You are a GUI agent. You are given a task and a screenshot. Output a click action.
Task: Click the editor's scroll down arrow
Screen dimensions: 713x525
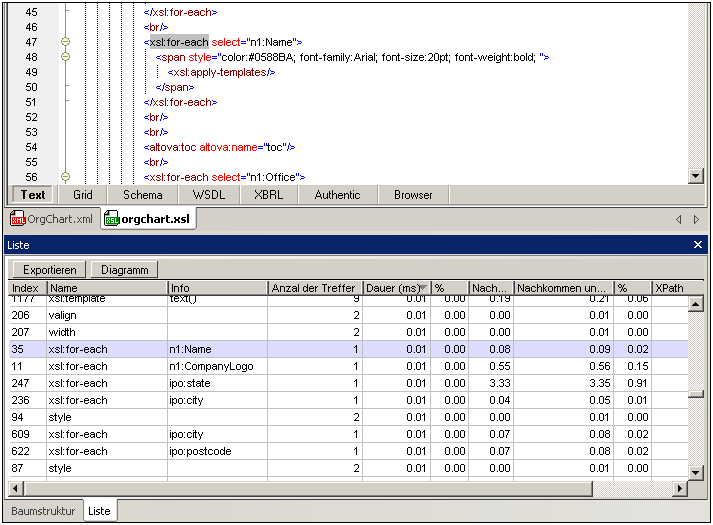pyautogui.click(x=696, y=176)
